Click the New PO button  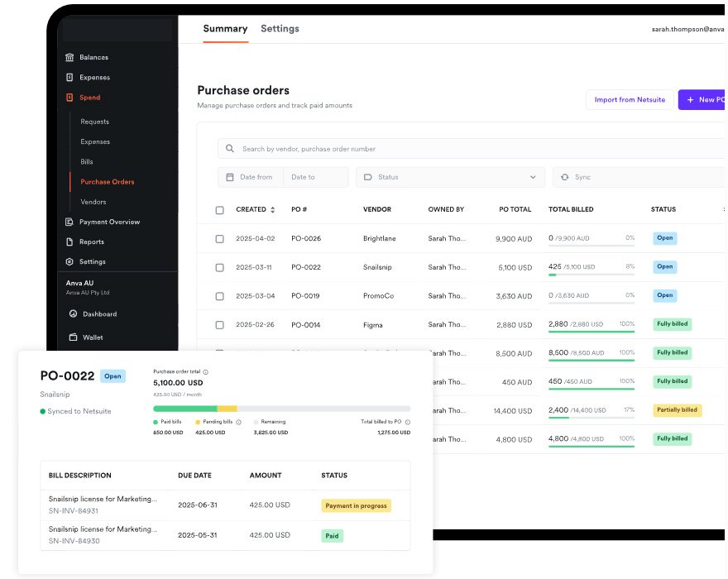point(702,100)
